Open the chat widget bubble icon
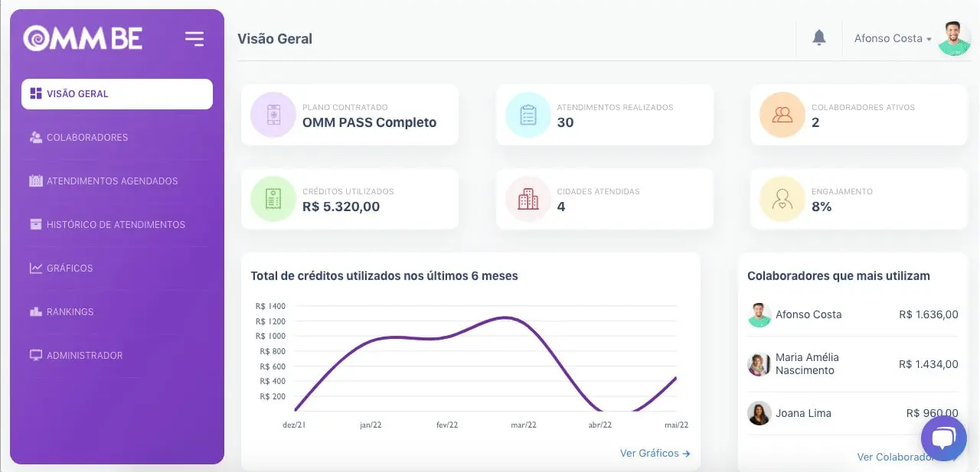This screenshot has width=980, height=472. (943, 438)
